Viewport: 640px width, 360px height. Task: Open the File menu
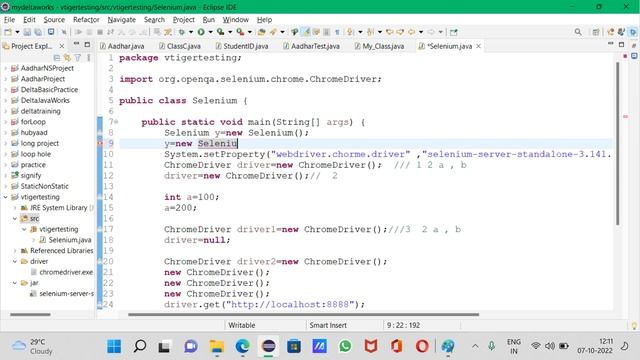9,20
